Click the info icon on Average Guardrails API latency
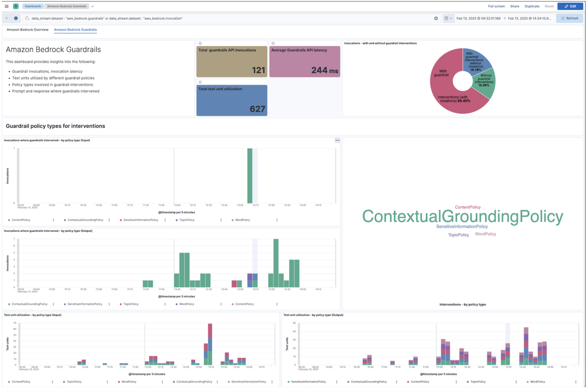The width and height of the screenshot is (588, 392). [x=274, y=43]
